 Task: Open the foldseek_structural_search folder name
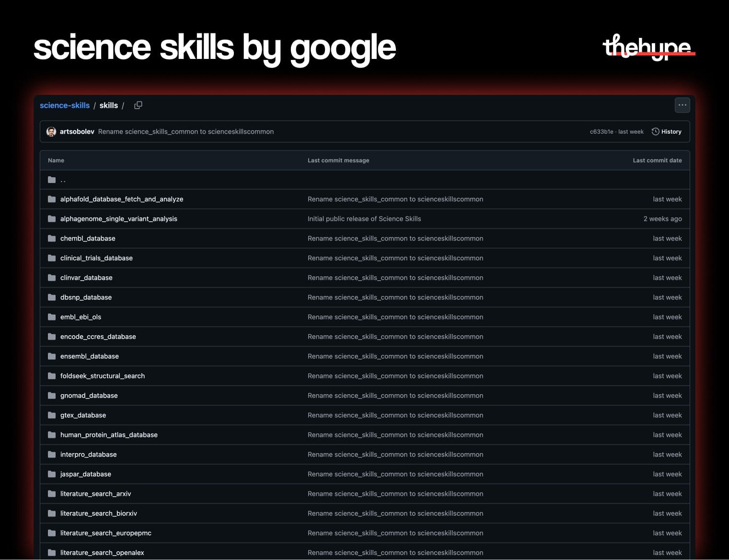(103, 376)
